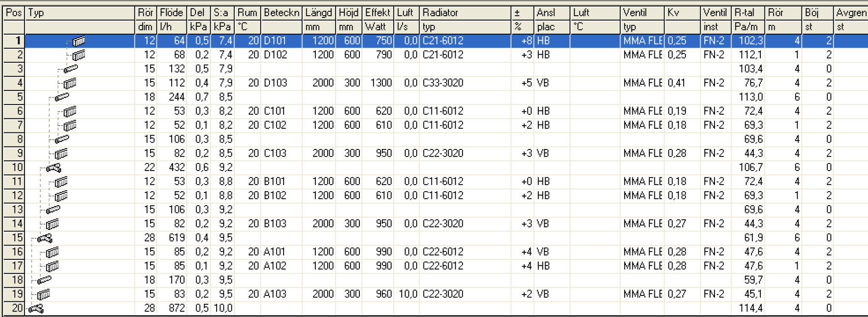Select the junction icon in row 20
This screenshot has width=868, height=317.
pyautogui.click(x=36, y=309)
